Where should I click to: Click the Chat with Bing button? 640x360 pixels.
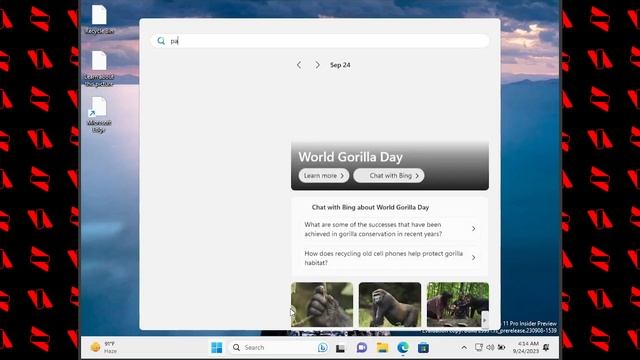[x=389, y=176]
